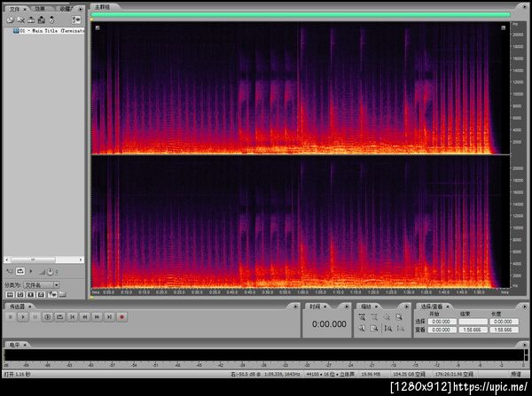Image resolution: width=532 pixels, height=396 pixels.
Task: Click the Files scrollbar left arrow
Action: (x=6, y=260)
